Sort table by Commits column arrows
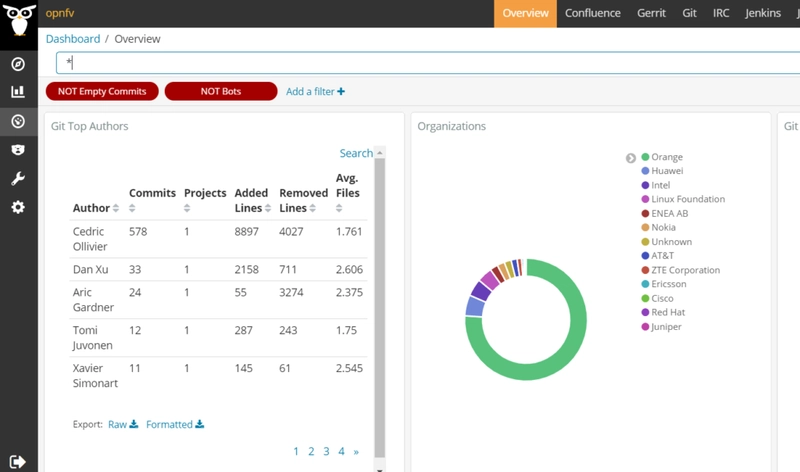The width and height of the screenshot is (800, 472). 132,208
